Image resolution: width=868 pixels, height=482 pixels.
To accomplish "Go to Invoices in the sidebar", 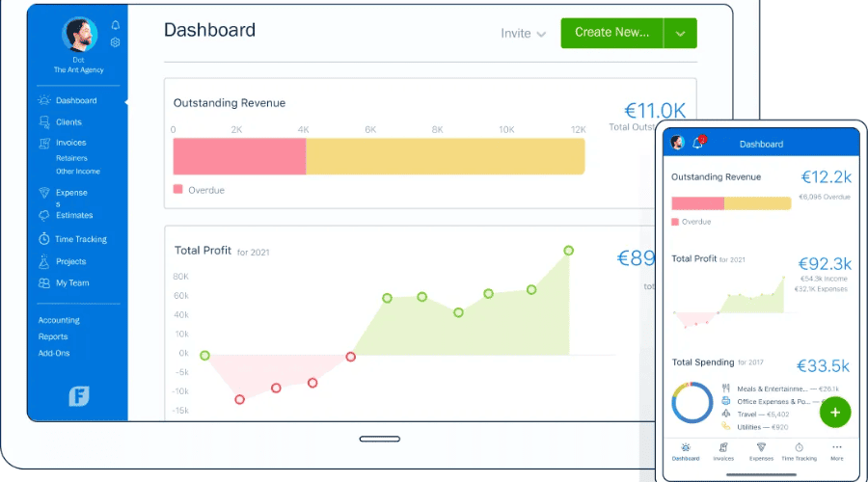I will click(70, 143).
